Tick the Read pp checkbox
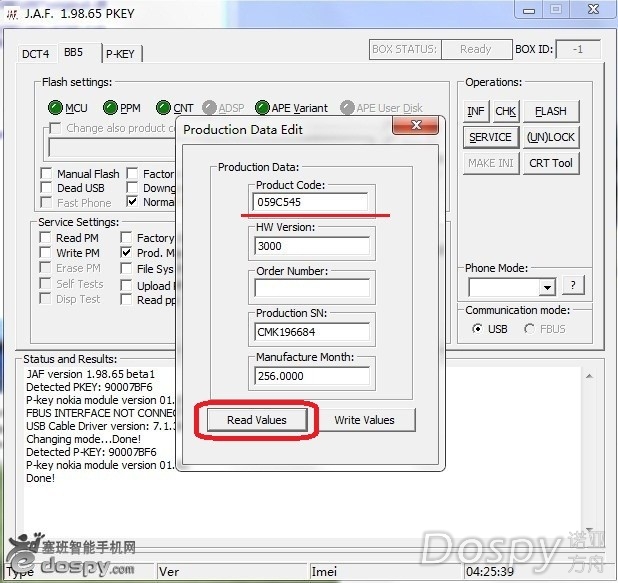This screenshot has height=583, width=618. click(x=126, y=300)
